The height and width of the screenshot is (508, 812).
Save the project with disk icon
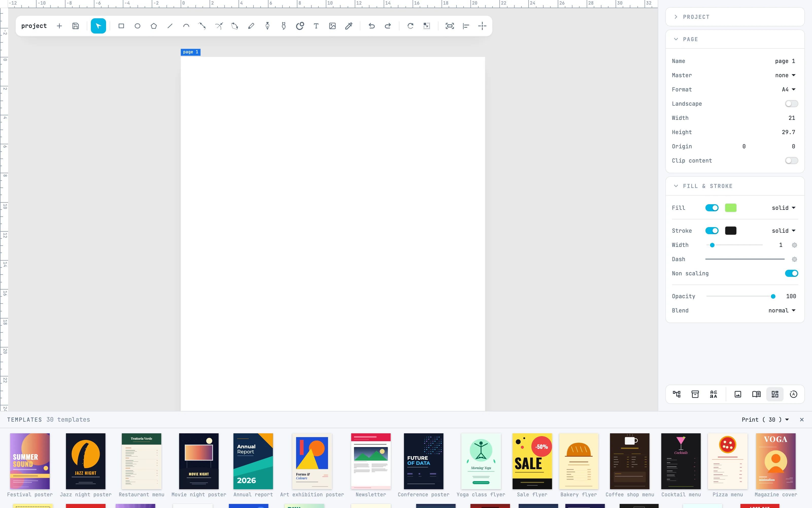pyautogui.click(x=76, y=26)
